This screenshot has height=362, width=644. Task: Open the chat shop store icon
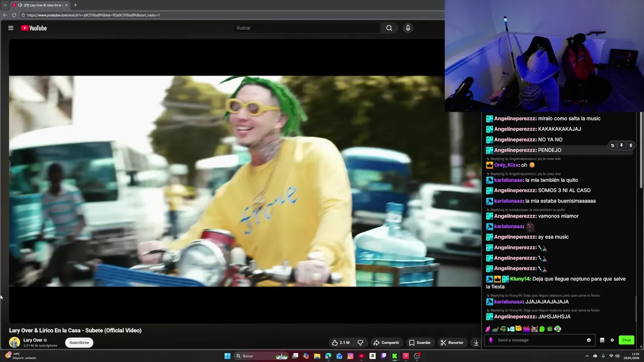point(602,340)
